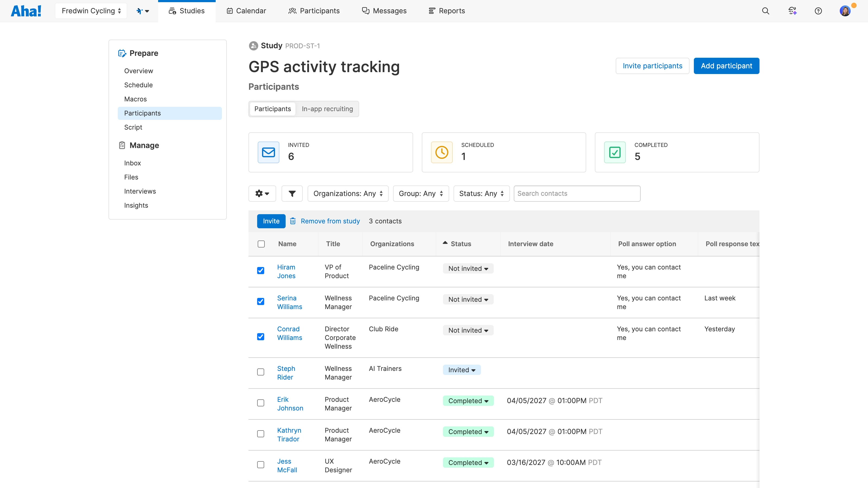Click the Search contacts field
This screenshot has width=868, height=488.
577,194
